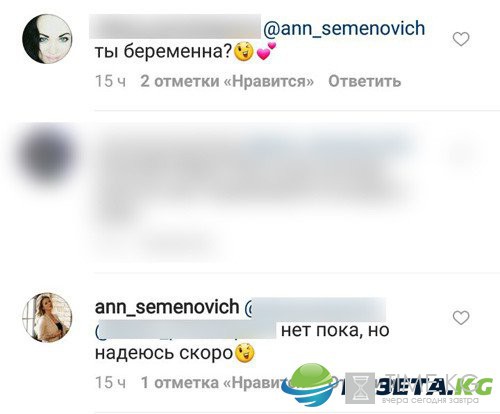Like the 'ты беременна?' comment with heart

[461, 39]
